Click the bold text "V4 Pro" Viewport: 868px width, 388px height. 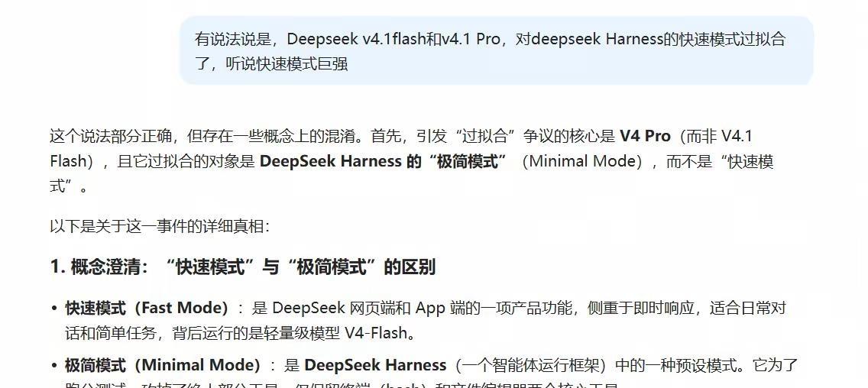tap(645, 136)
